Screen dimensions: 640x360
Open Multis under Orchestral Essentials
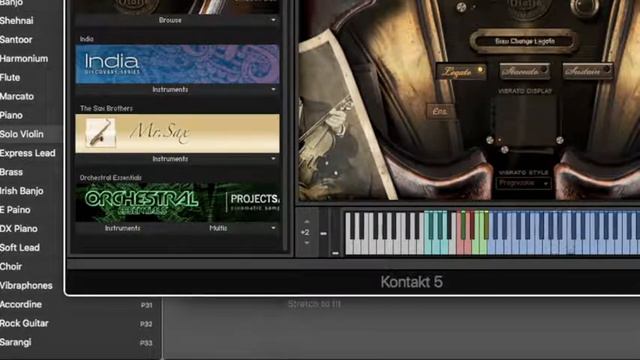[218, 228]
